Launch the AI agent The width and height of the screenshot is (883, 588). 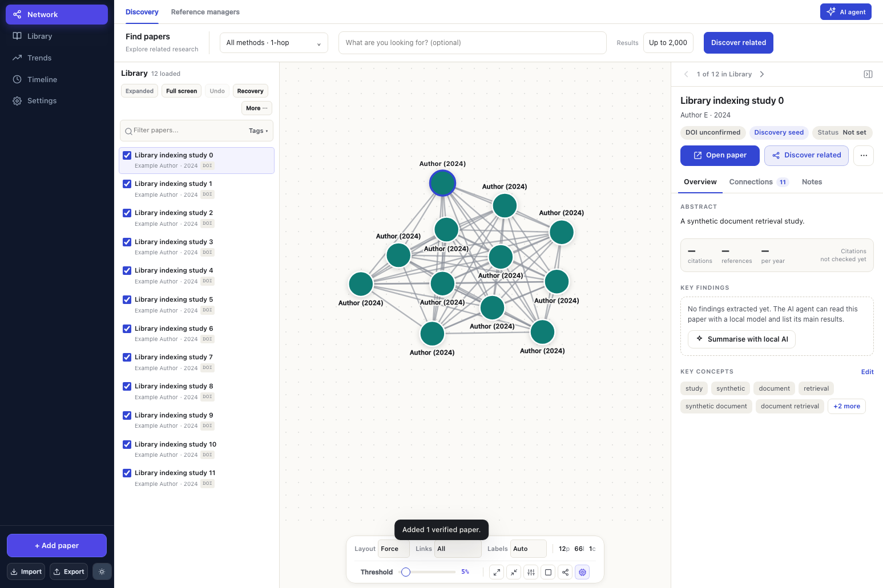(x=845, y=12)
